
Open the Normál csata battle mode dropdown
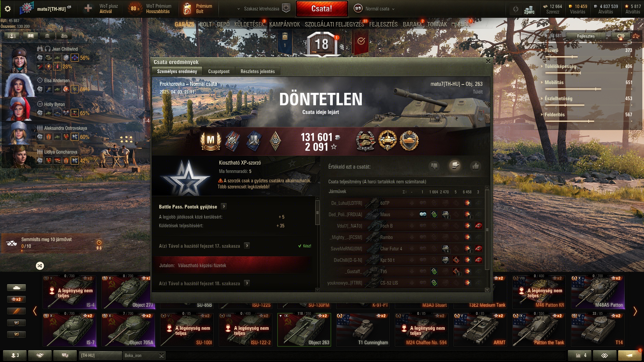coord(374,9)
